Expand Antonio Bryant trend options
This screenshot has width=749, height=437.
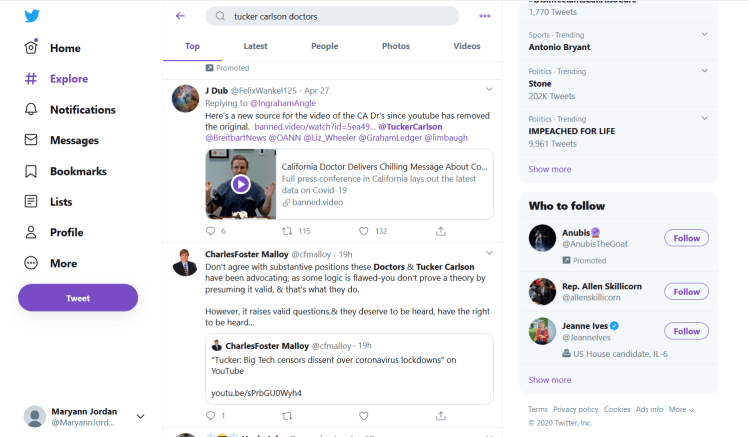[705, 35]
